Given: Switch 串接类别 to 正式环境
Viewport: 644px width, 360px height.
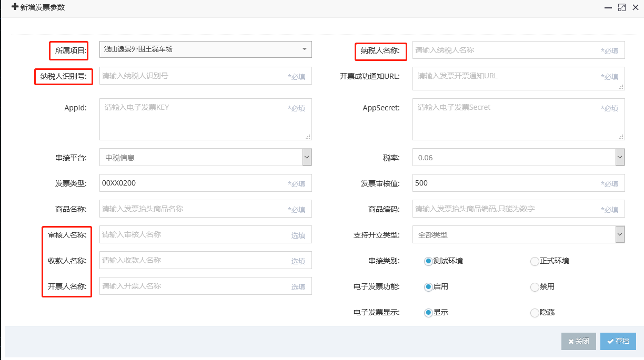Looking at the screenshot, I should [x=534, y=261].
